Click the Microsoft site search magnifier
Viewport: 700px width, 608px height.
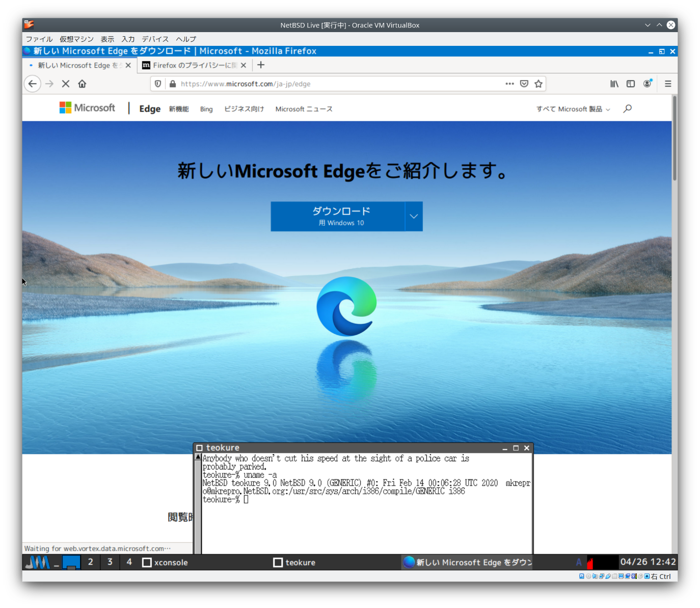click(x=628, y=109)
